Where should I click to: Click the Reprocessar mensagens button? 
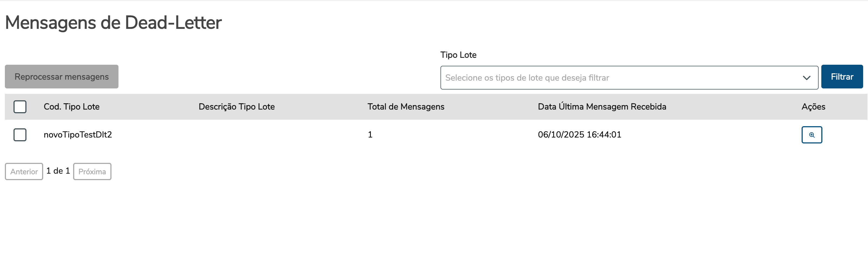click(62, 77)
